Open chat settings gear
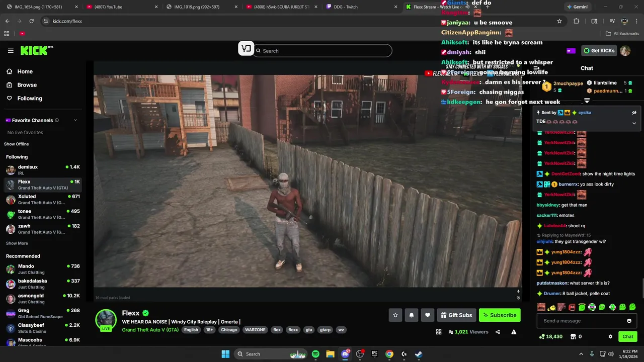This screenshot has width=644, height=362. [610, 336]
